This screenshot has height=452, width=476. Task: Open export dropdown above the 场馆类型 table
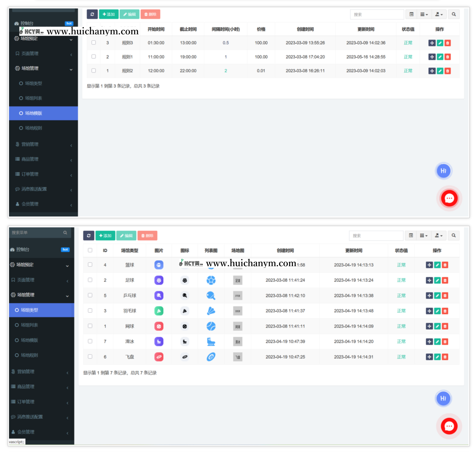[439, 236]
